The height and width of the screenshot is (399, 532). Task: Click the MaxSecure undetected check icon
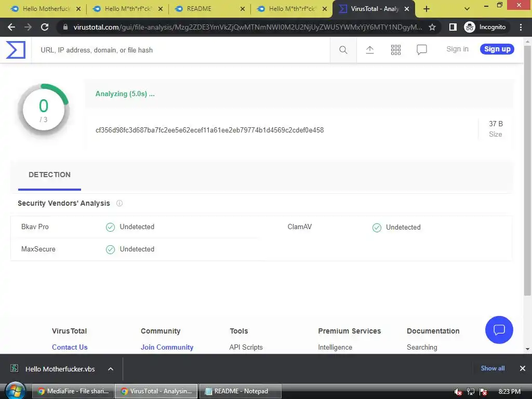point(110,250)
